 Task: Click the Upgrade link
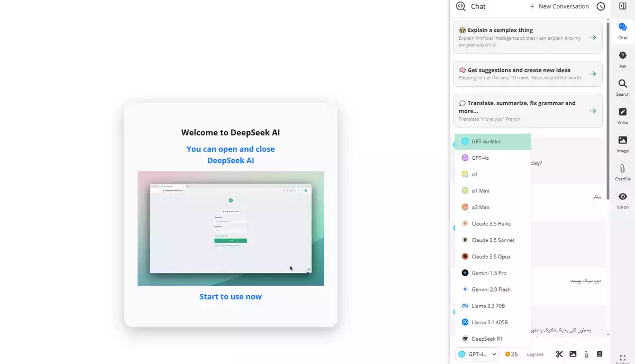click(535, 354)
